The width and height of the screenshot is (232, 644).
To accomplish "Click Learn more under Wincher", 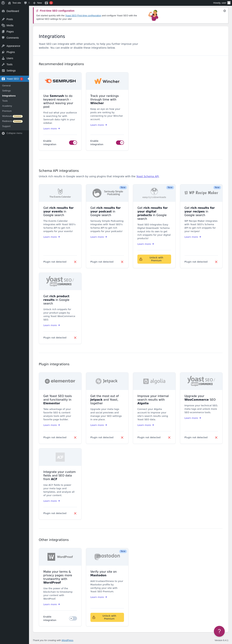I will [98, 125].
